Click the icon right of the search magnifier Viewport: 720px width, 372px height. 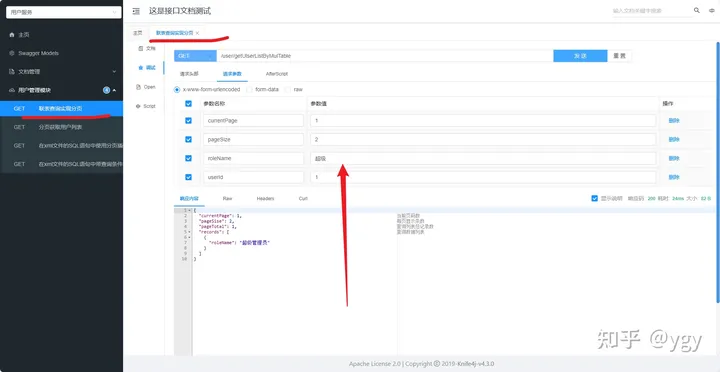coord(712,10)
